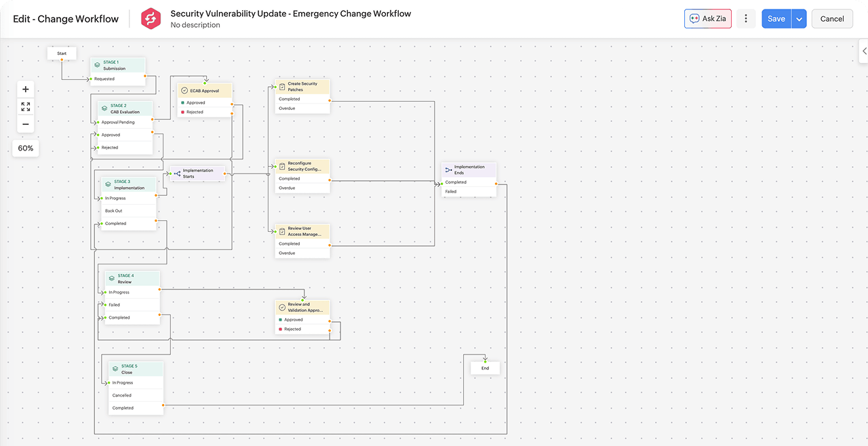Image resolution: width=868 pixels, height=446 pixels.
Task: Click the No description text
Action: [195, 25]
